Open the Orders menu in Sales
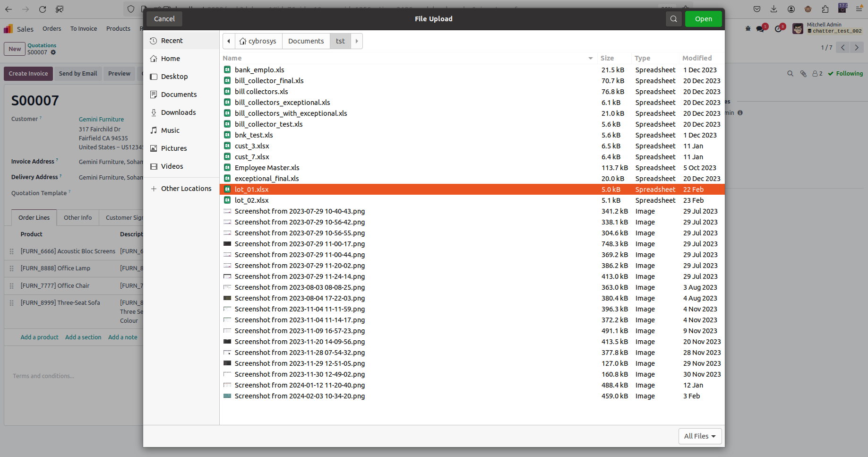Screen dimensions: 868x457 (52, 29)
